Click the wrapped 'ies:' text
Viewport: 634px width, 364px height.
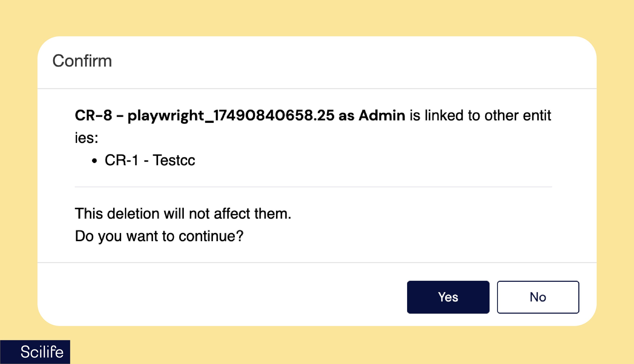coord(87,138)
